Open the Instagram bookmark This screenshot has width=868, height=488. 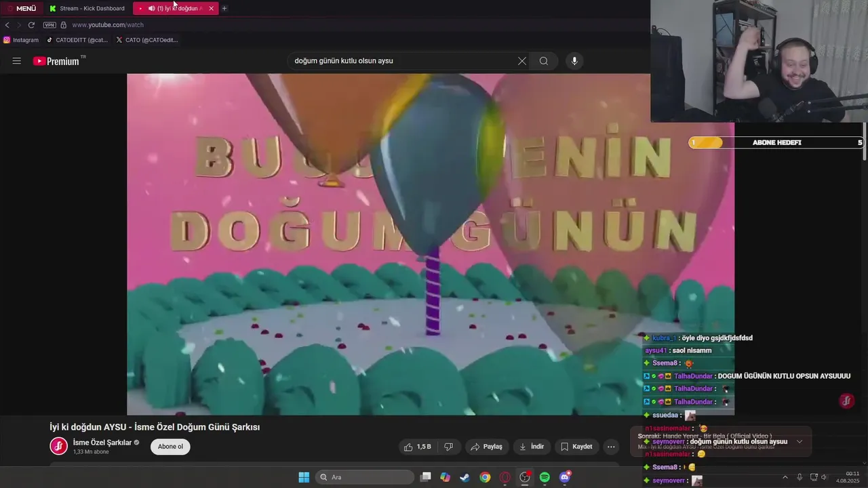click(x=21, y=40)
